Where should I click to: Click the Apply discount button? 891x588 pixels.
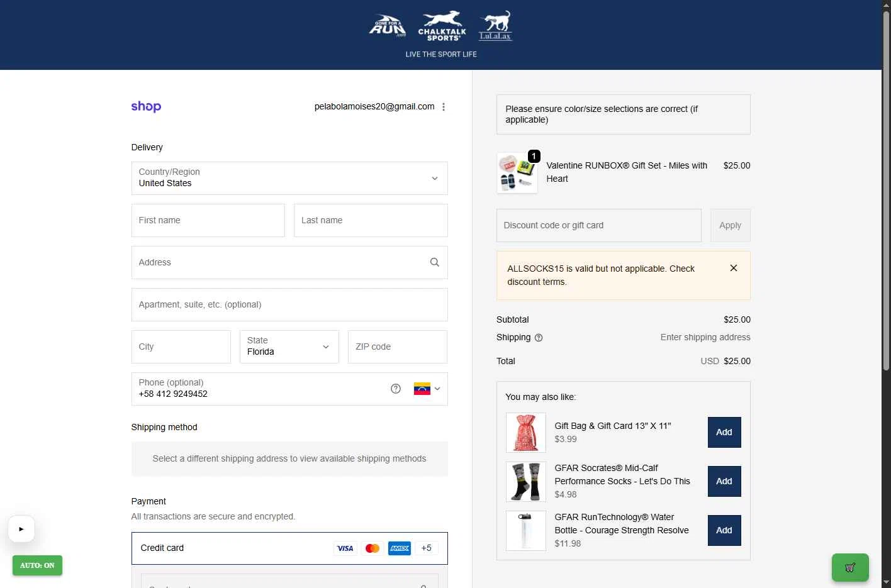pos(731,225)
